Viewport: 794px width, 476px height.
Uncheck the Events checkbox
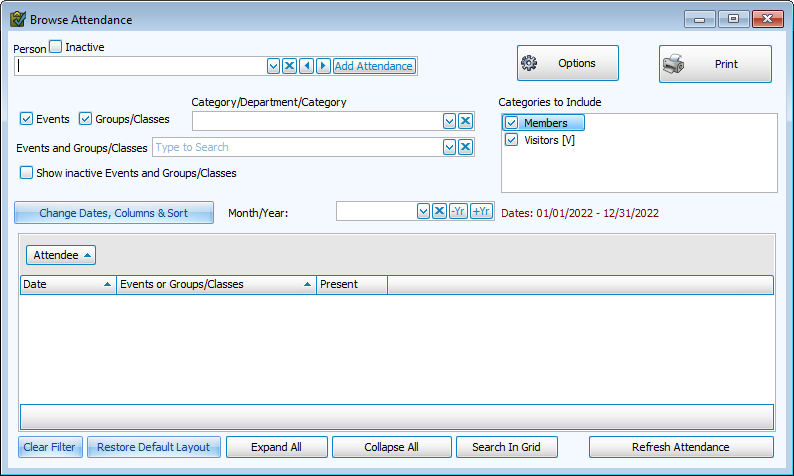point(27,119)
